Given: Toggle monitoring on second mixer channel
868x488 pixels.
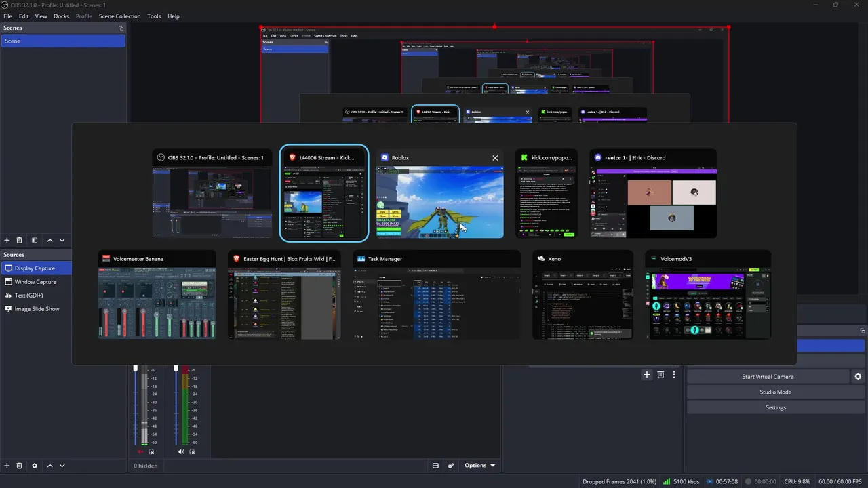Looking at the screenshot, I should pyautogui.click(x=192, y=451).
